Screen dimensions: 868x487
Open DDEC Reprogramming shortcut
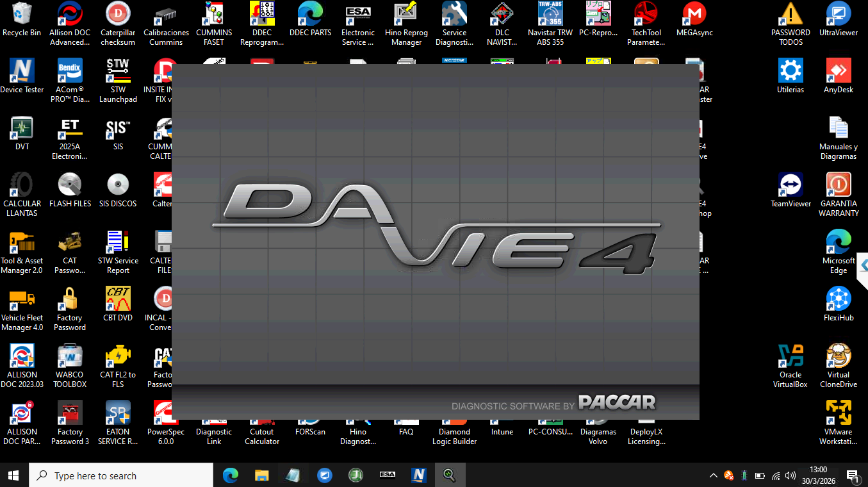pyautogui.click(x=262, y=24)
